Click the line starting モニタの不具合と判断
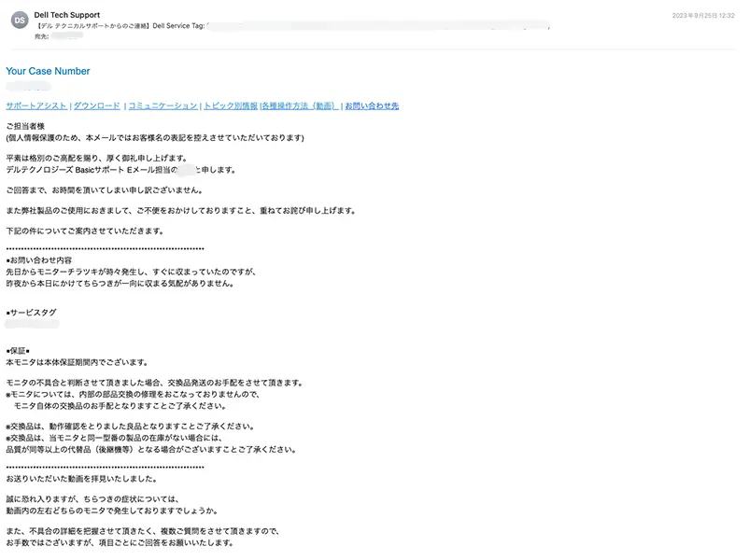749x560 pixels. coord(154,383)
